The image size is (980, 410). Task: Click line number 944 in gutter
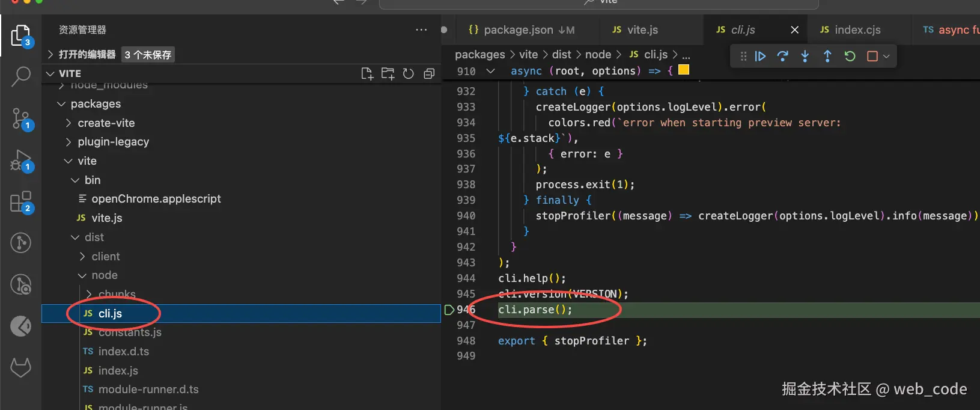tap(466, 278)
